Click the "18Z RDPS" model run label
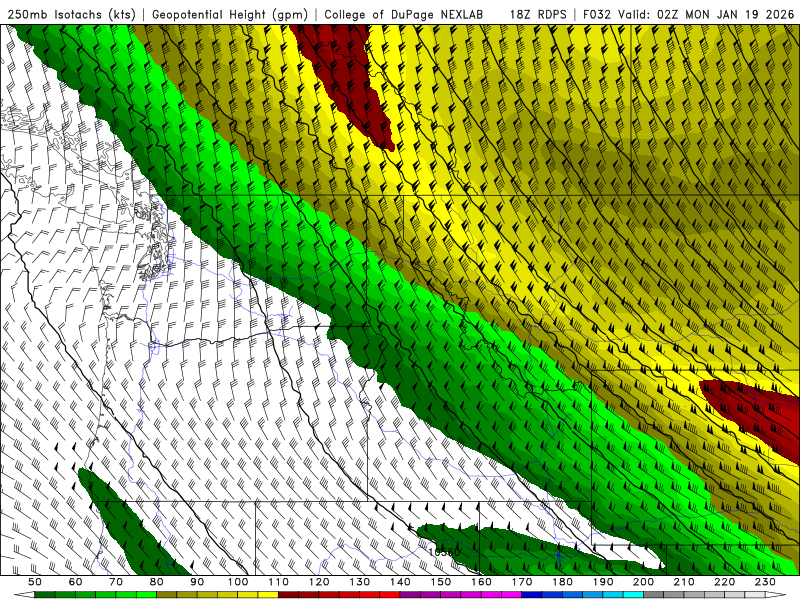This screenshot has width=800, height=600. point(538,14)
